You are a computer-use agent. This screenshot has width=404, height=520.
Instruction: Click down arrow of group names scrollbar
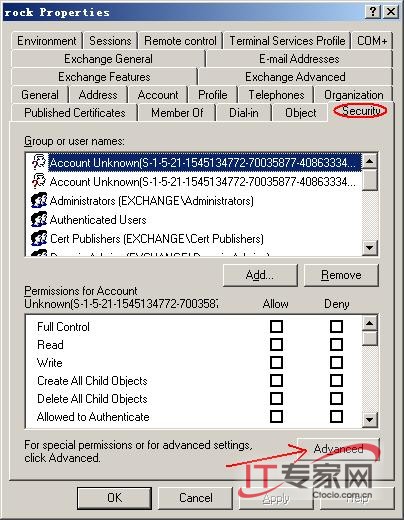pyautogui.click(x=369, y=247)
